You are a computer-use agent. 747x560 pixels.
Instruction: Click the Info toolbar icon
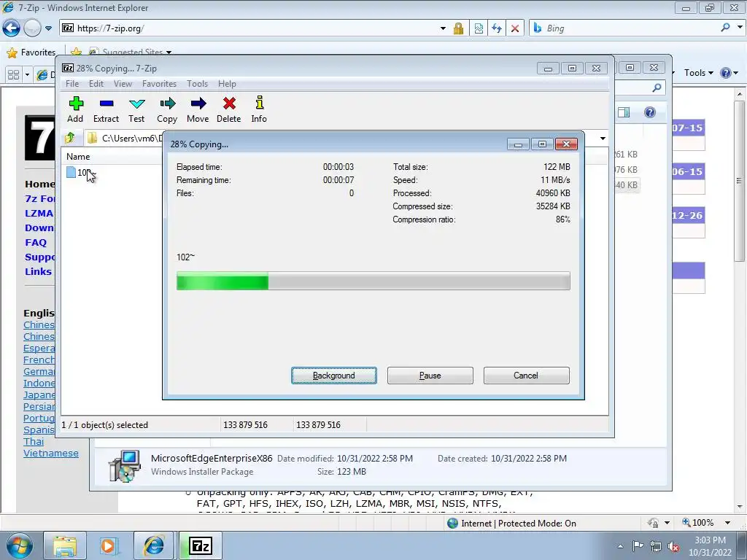pos(259,110)
